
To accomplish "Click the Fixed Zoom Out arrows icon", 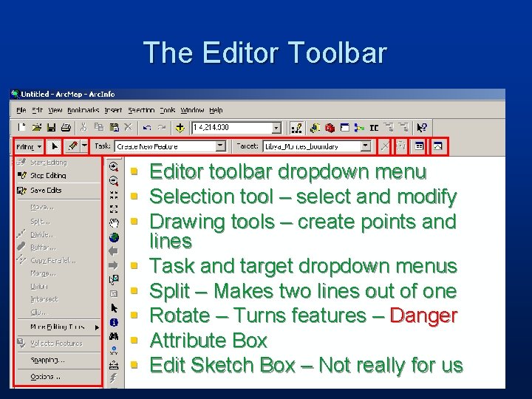I will (x=114, y=208).
